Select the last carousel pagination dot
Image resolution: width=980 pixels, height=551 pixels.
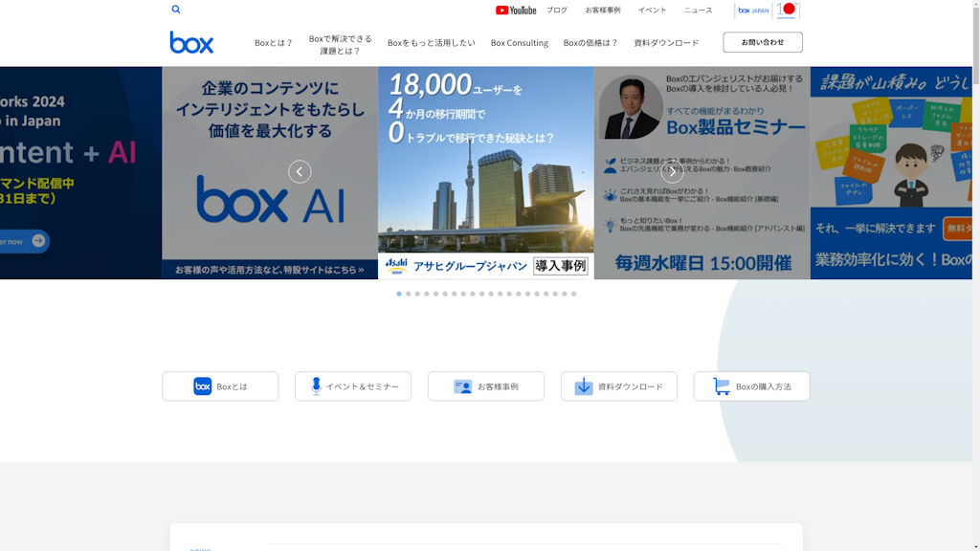[574, 295]
